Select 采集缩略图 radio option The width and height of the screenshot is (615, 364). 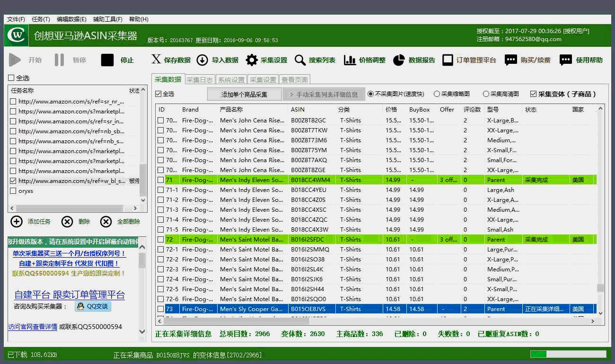[437, 94]
